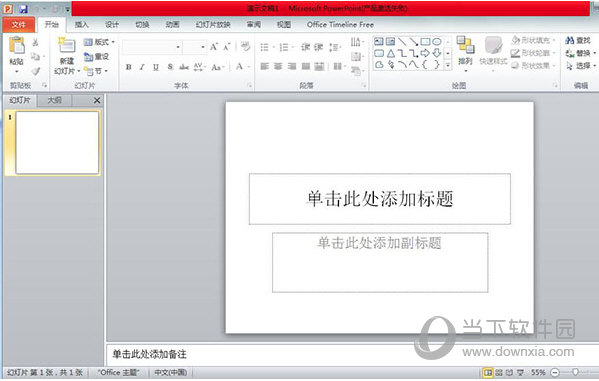Open the Font Color A button
This screenshot has height=381, width=599.
click(x=240, y=67)
